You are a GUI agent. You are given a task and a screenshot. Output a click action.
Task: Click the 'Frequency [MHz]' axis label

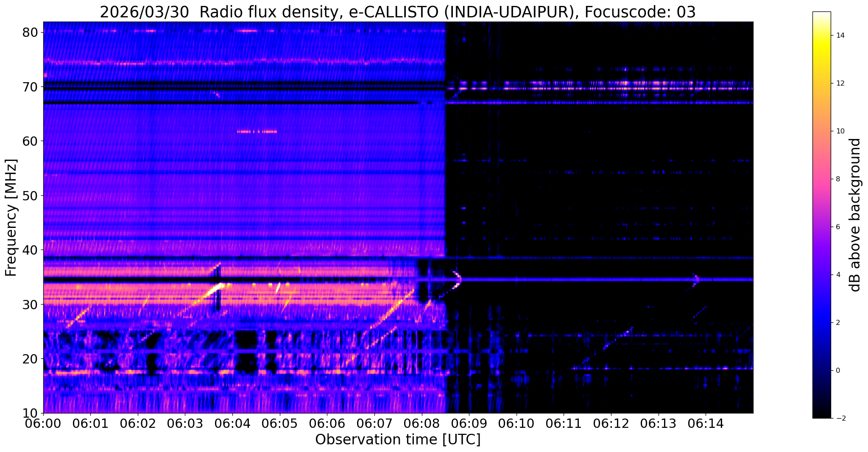tap(11, 217)
